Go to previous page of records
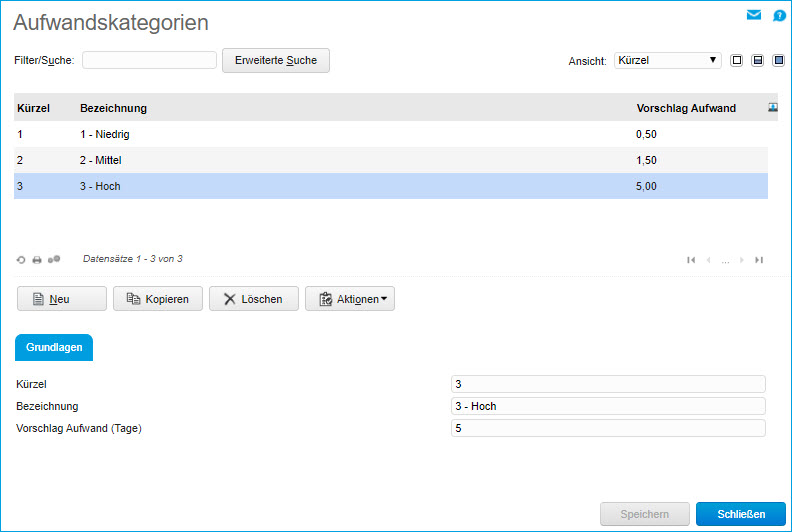This screenshot has height=532, width=792. [x=709, y=260]
